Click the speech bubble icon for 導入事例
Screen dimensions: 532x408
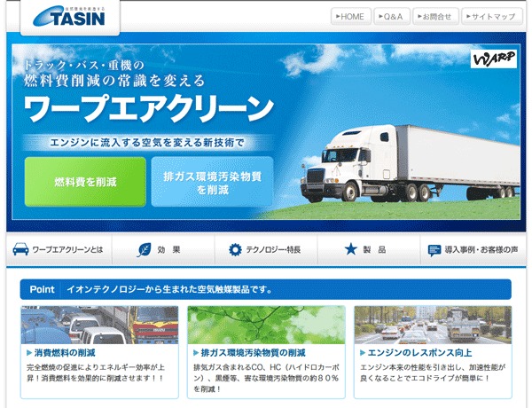click(434, 250)
